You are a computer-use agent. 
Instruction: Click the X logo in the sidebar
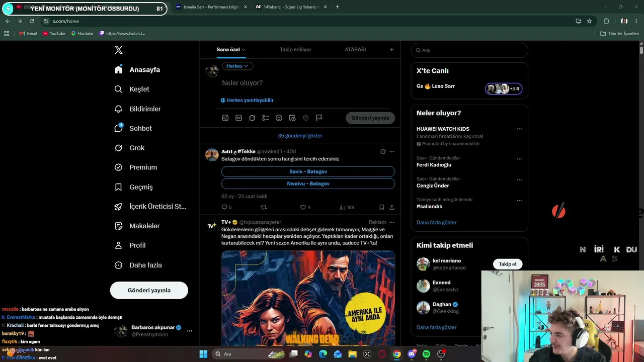119,50
